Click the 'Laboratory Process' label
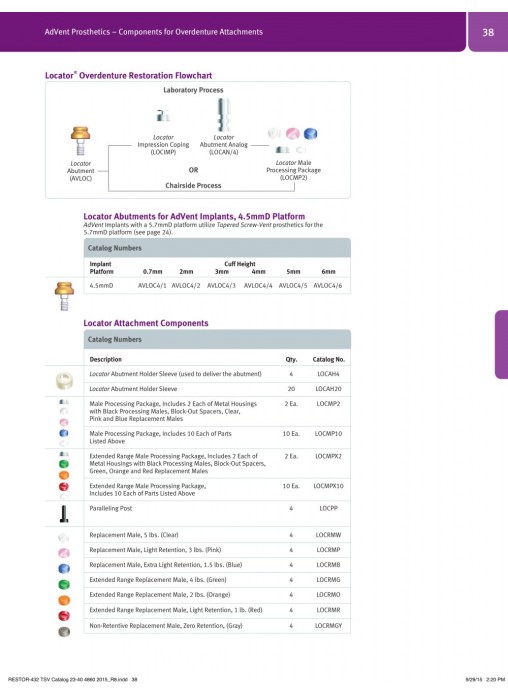The height and width of the screenshot is (696, 508). tap(193, 90)
